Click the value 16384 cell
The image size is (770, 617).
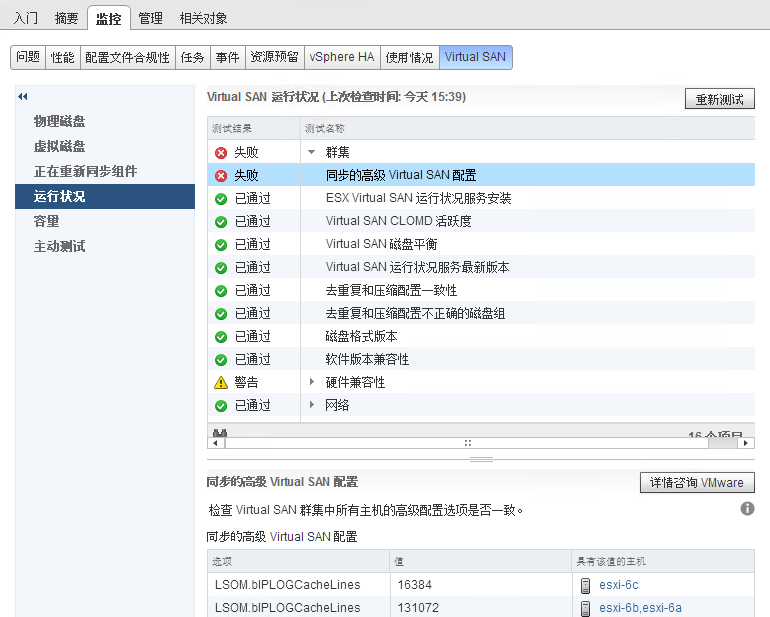coord(481,585)
